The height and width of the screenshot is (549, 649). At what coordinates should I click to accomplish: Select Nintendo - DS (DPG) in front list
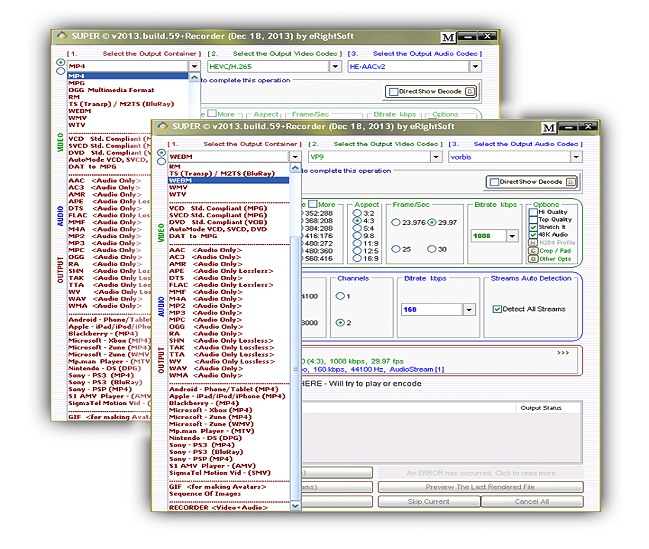pos(205,438)
